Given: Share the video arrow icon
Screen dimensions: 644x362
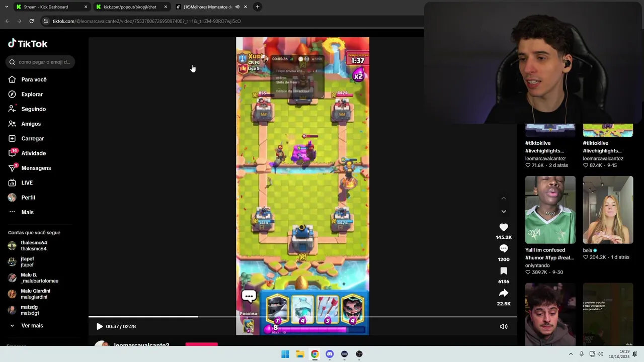Looking at the screenshot, I should (x=504, y=293).
